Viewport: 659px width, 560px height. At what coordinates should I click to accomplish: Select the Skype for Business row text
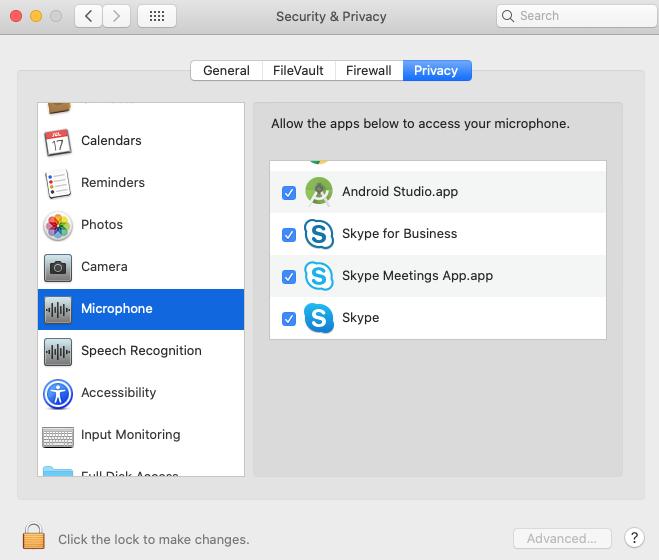tap(400, 234)
